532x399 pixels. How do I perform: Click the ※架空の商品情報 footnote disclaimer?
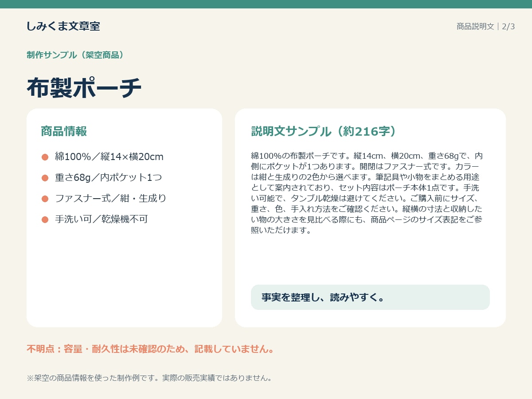coord(149,378)
